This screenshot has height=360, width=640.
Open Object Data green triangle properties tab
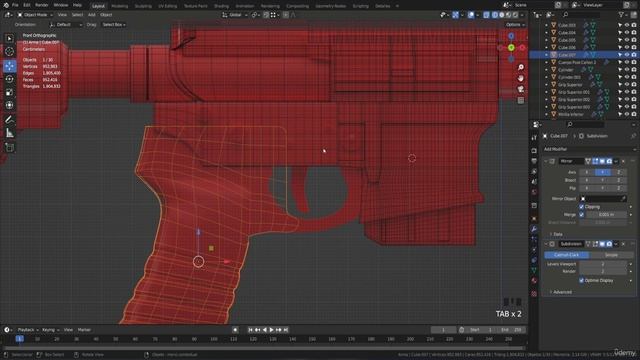[x=534, y=270]
